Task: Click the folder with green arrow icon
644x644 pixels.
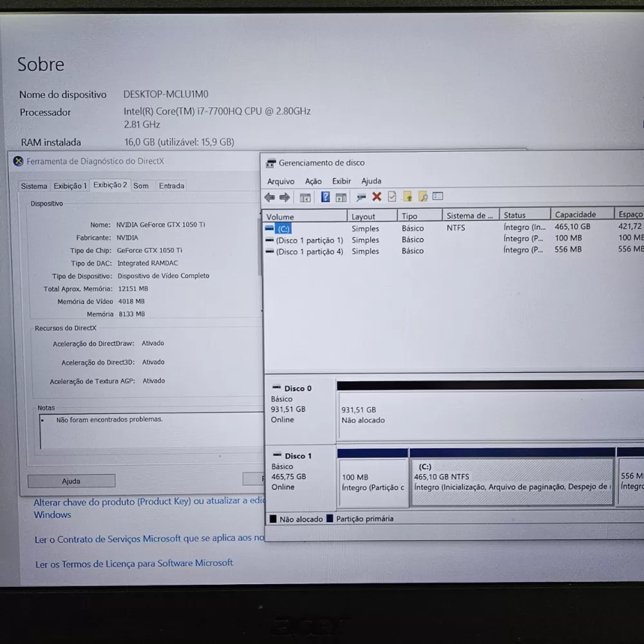Action: point(408,196)
